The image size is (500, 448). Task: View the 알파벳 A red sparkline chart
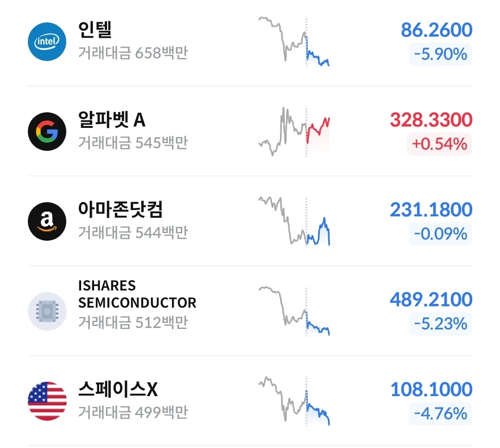[294, 132]
